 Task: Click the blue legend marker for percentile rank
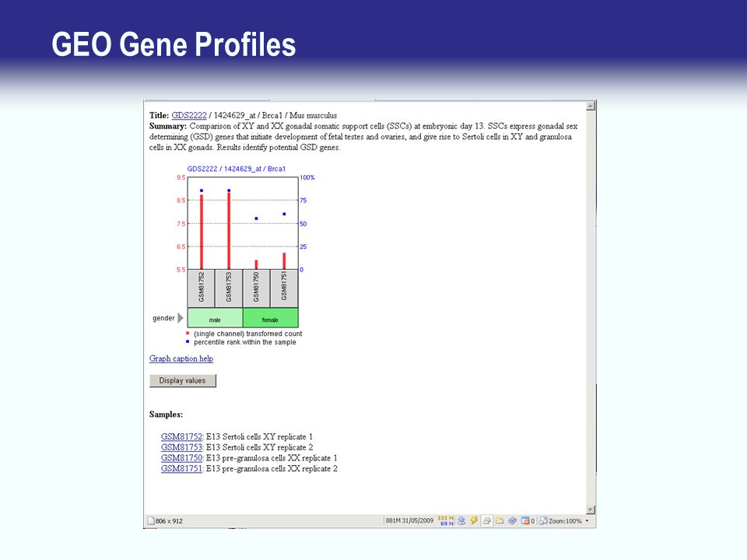click(188, 341)
